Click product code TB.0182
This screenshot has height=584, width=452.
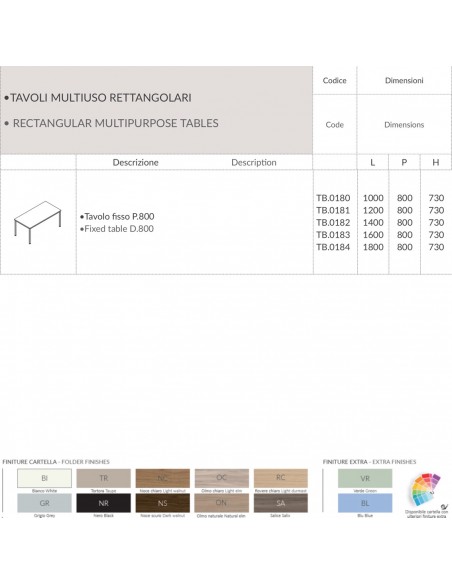(333, 222)
